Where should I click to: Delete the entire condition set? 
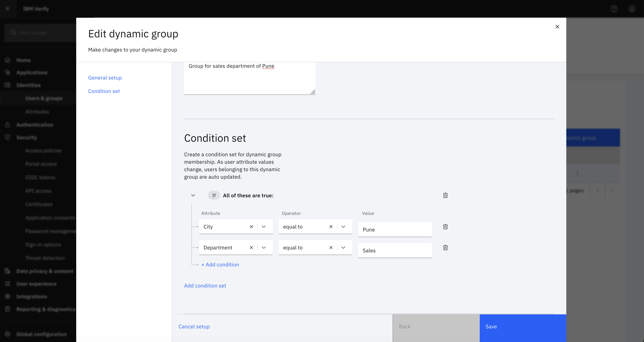[445, 195]
